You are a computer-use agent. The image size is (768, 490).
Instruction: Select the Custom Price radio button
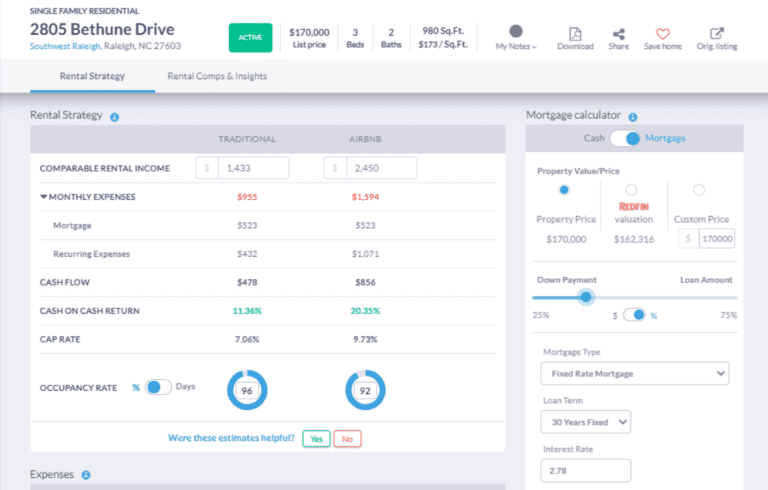coord(698,190)
